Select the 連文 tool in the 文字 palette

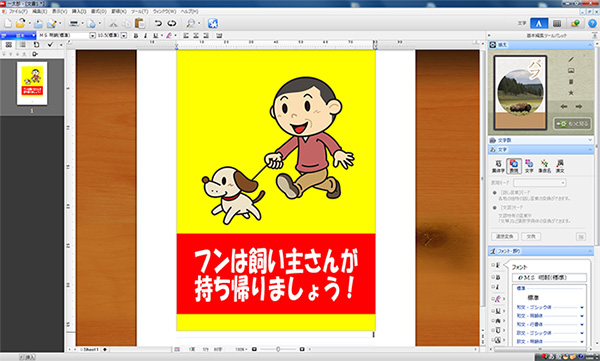[x=560, y=166]
